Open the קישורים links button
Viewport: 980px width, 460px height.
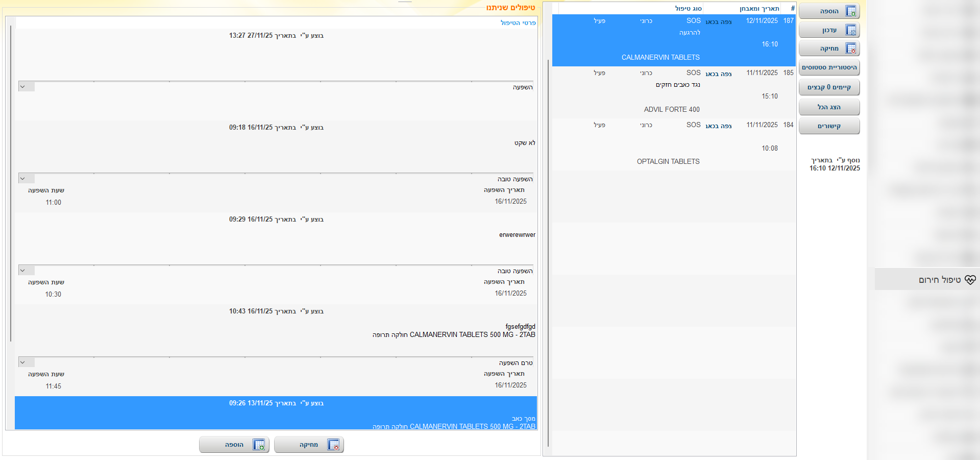pos(829,126)
